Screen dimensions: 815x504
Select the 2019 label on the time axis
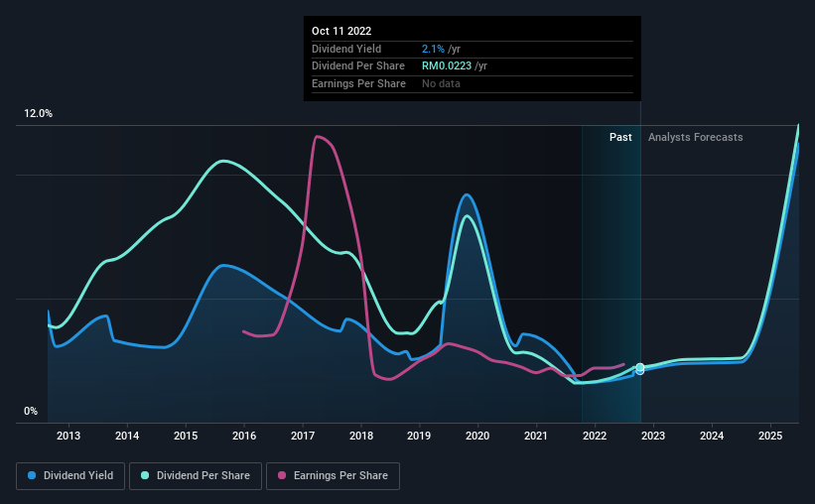(x=419, y=436)
